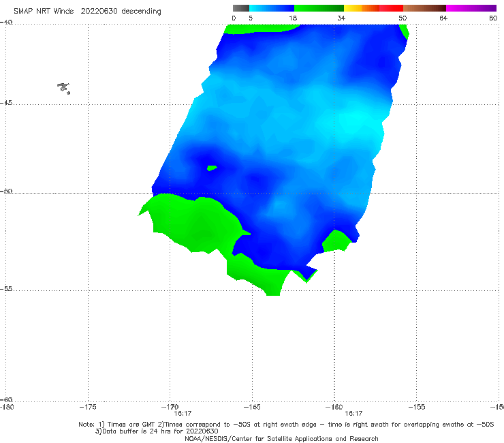Click the brown 50–64 color bar segment
The image size is (504, 443).
[x=424, y=8]
